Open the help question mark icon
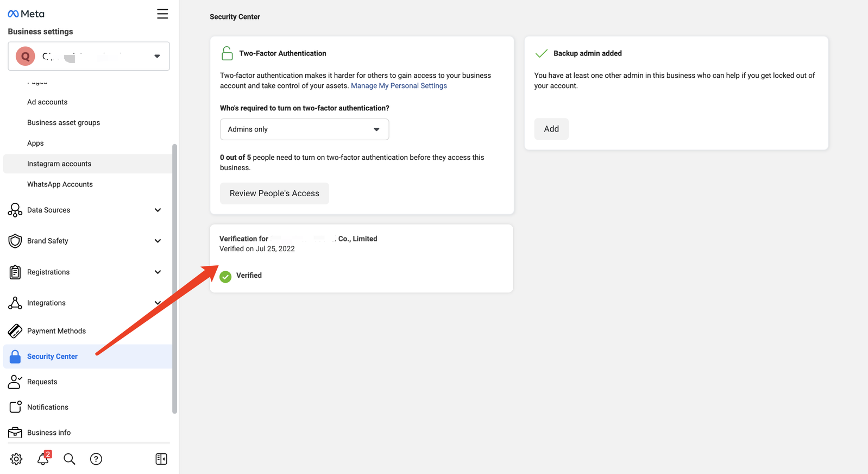 tap(96, 459)
